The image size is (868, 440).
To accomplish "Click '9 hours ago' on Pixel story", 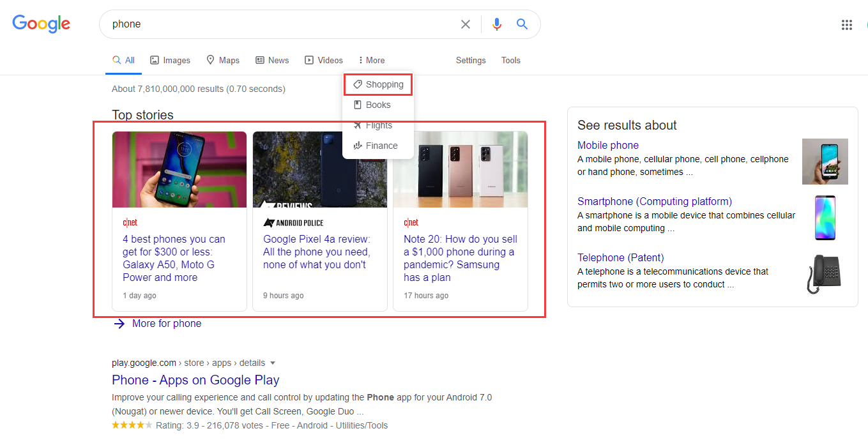I will click(284, 296).
